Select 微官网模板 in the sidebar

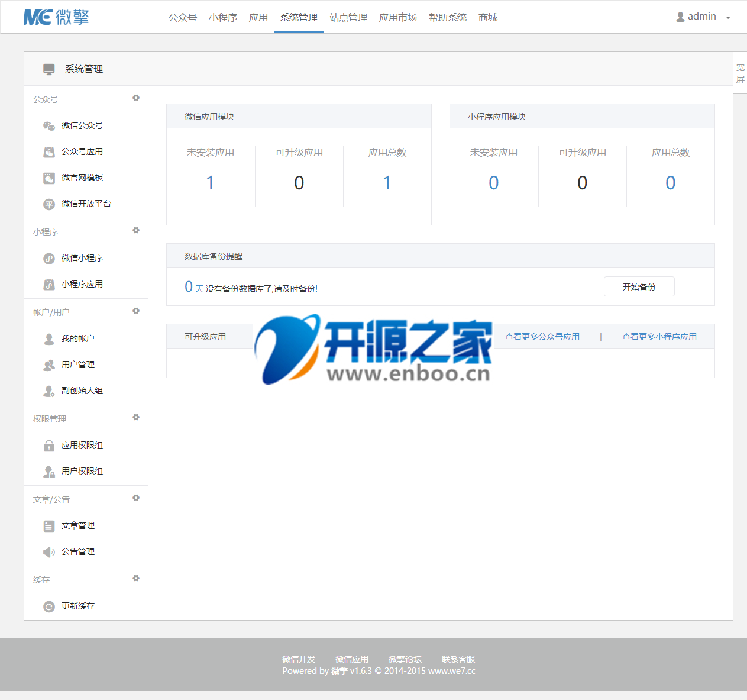82,178
